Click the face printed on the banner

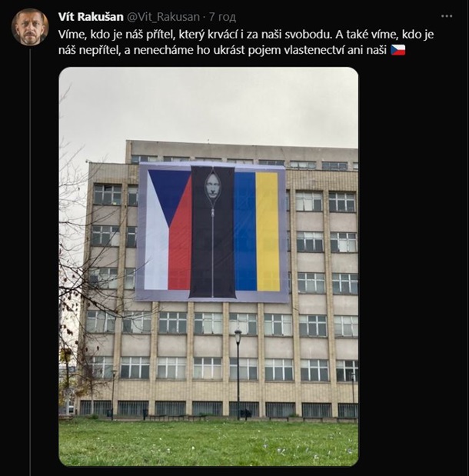(212, 186)
